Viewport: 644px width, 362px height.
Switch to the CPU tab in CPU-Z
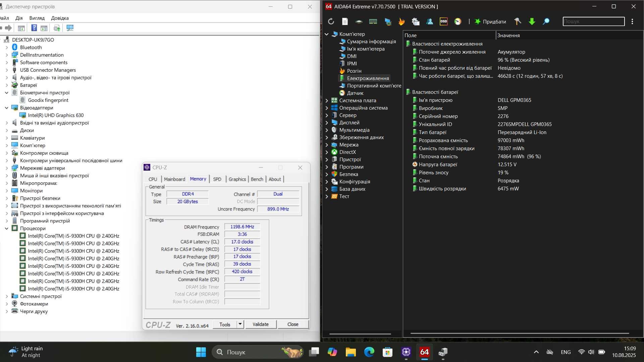coord(153,179)
